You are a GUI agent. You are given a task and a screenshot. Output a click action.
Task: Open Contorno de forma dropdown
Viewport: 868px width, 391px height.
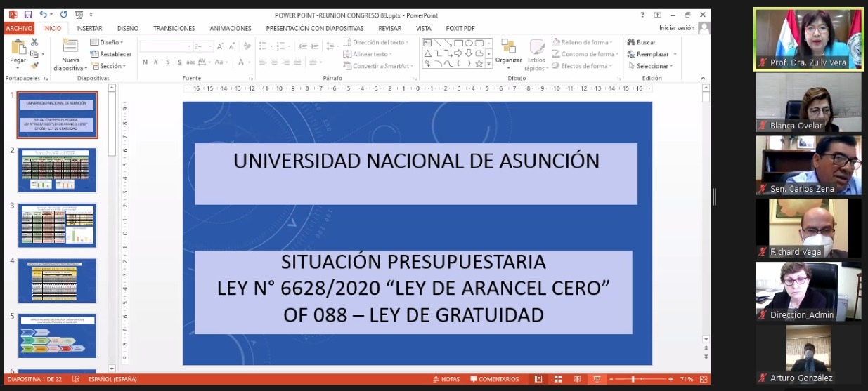[x=585, y=54]
